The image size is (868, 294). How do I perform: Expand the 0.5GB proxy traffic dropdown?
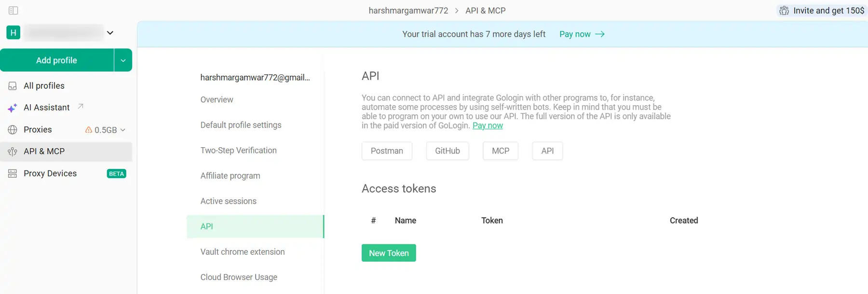[x=122, y=130]
